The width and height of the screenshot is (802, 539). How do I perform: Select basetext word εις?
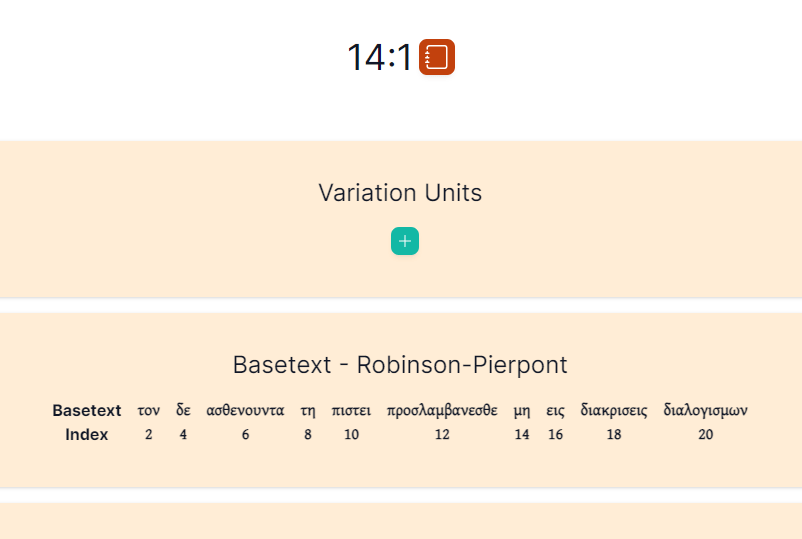point(555,411)
